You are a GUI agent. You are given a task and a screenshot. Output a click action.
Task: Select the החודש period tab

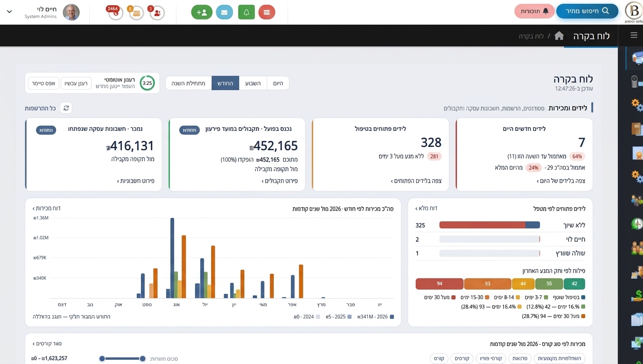tap(225, 83)
